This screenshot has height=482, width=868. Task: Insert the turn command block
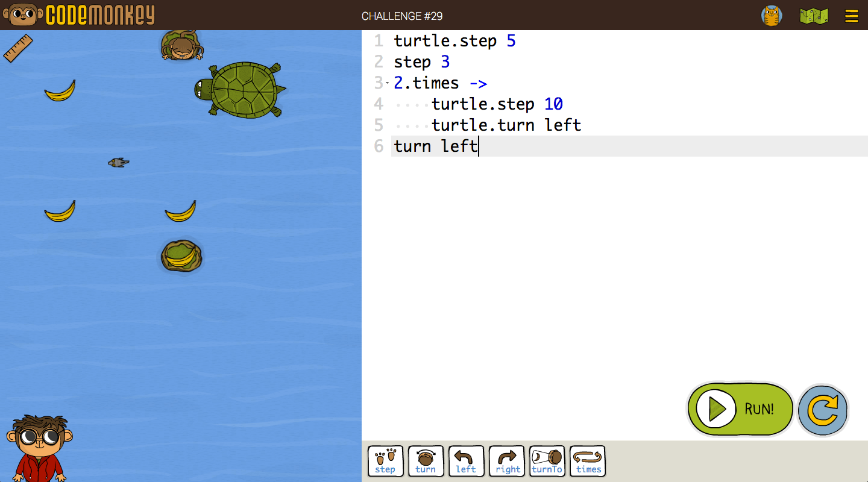coord(426,461)
